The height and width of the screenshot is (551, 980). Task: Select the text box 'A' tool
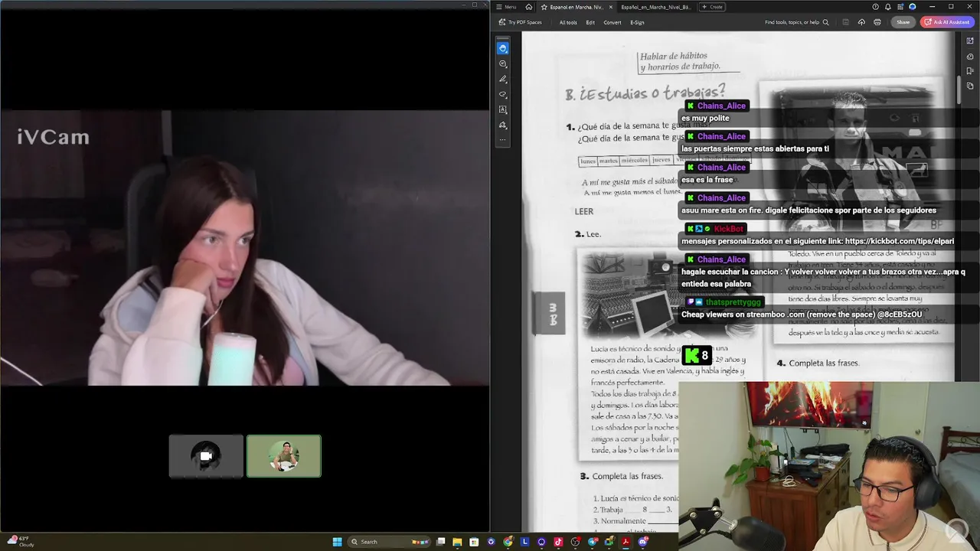pos(502,109)
